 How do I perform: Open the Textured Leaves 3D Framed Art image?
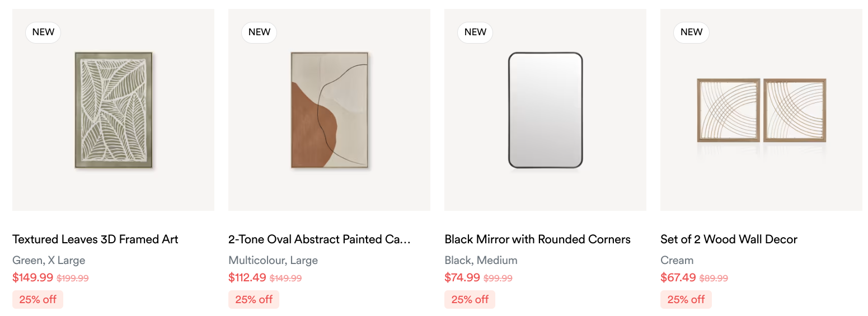113,110
